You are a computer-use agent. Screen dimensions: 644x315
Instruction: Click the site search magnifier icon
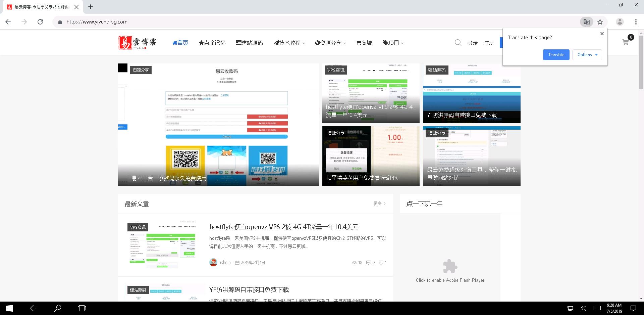pos(458,43)
